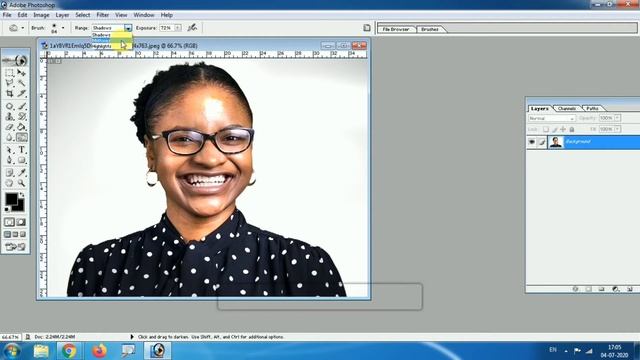Open the File Browser tab
Image resolution: width=640 pixels, height=360 pixels.
[x=396, y=29]
